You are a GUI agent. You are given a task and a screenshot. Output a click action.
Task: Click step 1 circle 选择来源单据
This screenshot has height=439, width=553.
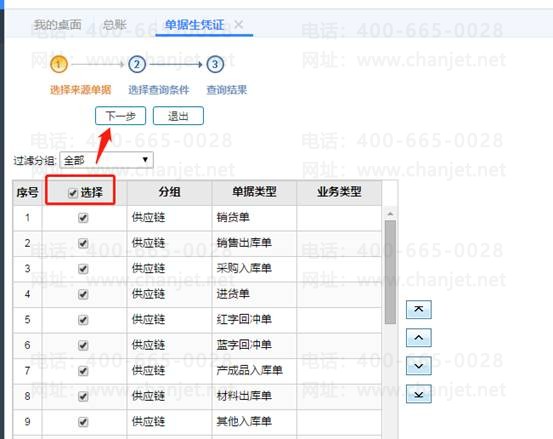(x=59, y=65)
